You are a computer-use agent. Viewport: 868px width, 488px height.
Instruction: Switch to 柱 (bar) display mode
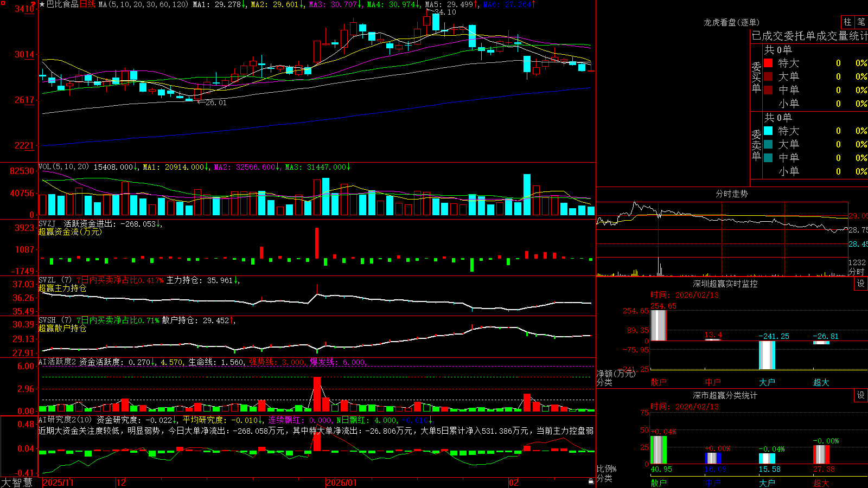(847, 22)
